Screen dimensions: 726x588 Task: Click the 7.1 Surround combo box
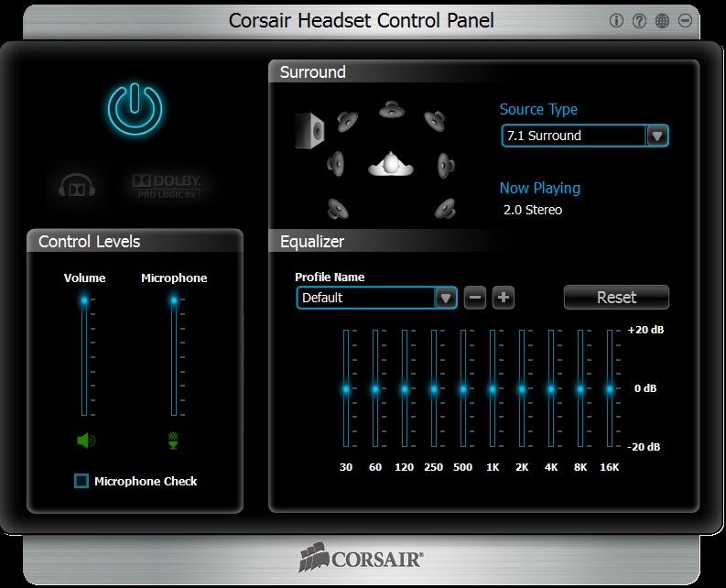point(573,136)
